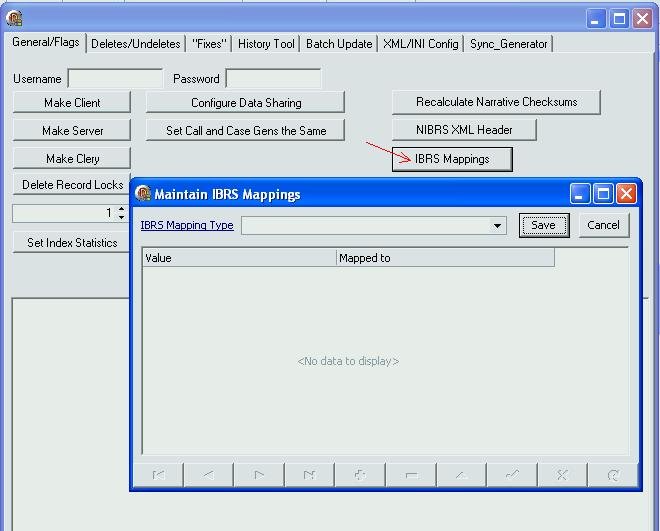The width and height of the screenshot is (660, 531).
Task: Click the IBRS Mapping Type link label
Action: coord(187,225)
